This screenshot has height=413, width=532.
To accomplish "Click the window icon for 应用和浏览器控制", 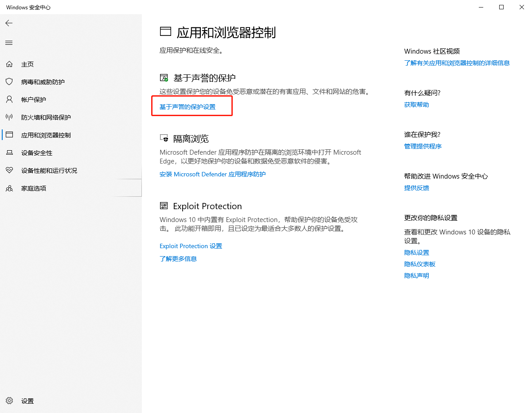I will coord(9,135).
